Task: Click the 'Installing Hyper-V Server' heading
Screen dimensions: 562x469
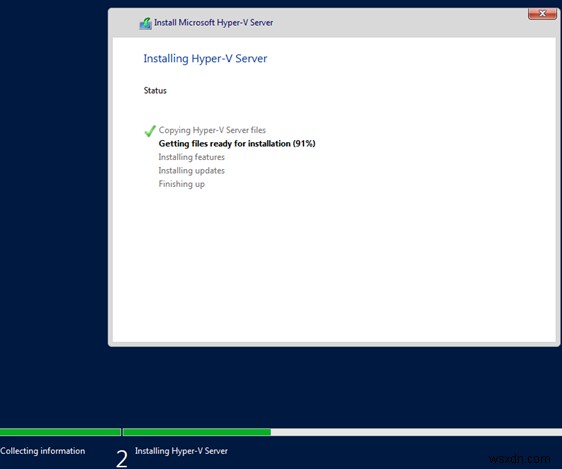Action: [205, 58]
